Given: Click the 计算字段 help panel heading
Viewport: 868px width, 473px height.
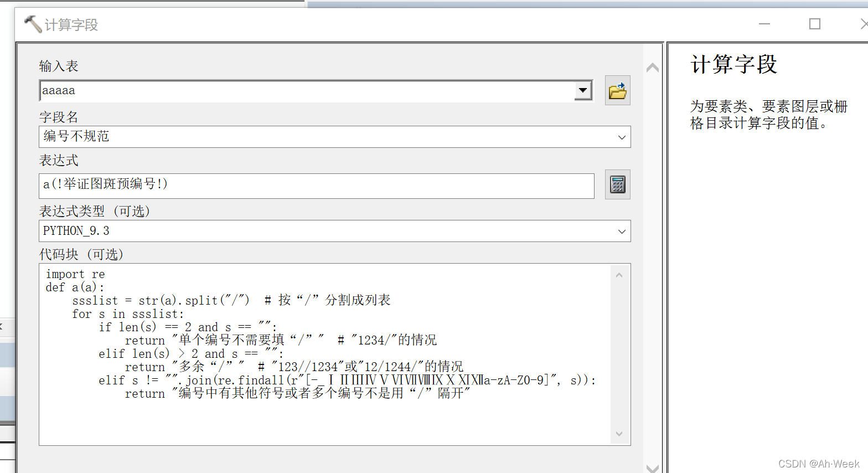Looking at the screenshot, I should click(x=734, y=64).
